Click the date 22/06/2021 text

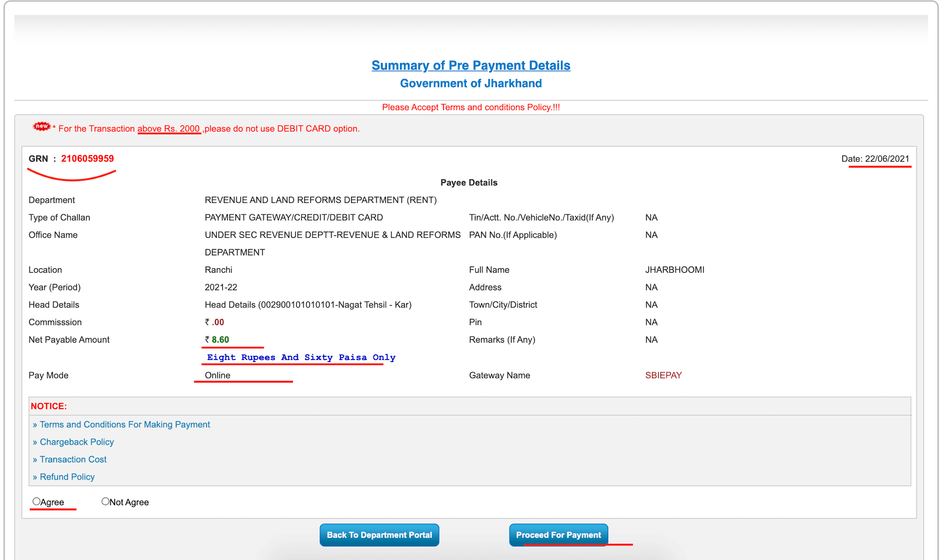click(x=886, y=159)
